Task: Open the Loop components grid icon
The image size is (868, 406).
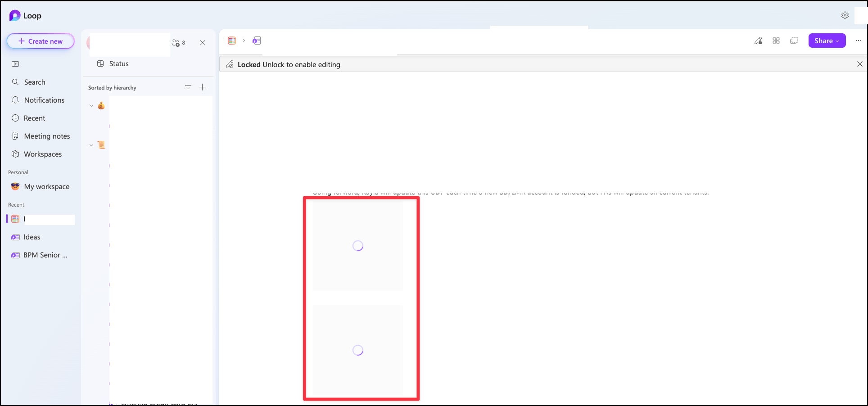Action: pyautogui.click(x=776, y=41)
